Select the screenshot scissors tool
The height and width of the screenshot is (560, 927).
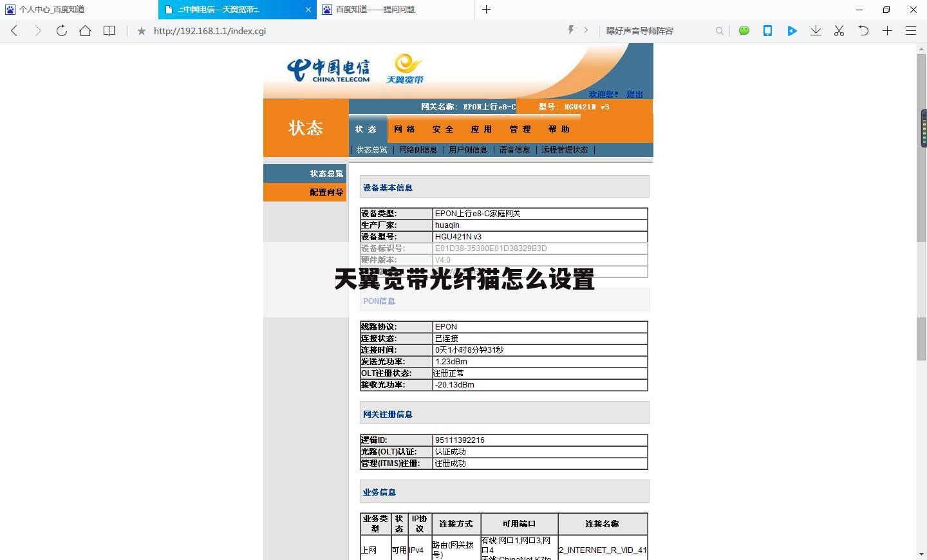(839, 30)
